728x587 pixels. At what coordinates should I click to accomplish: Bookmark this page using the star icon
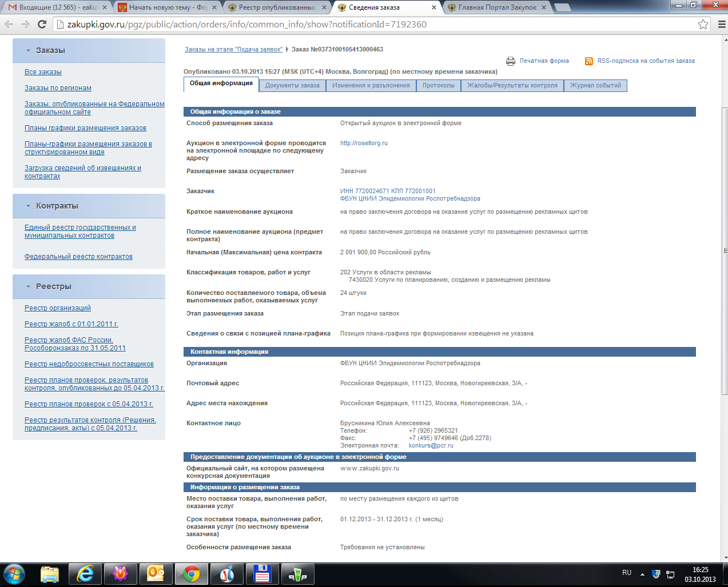(x=703, y=24)
